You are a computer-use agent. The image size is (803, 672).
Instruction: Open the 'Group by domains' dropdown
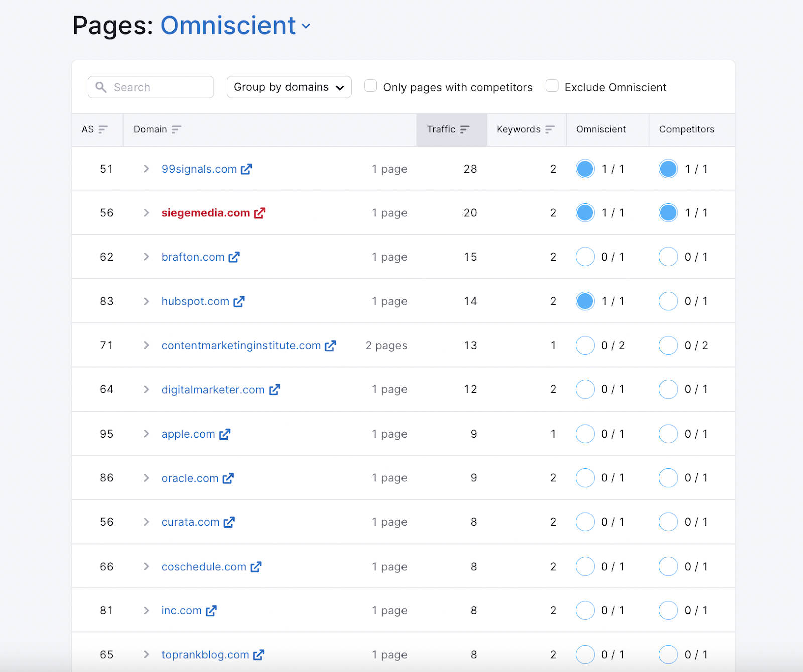pyautogui.click(x=289, y=87)
